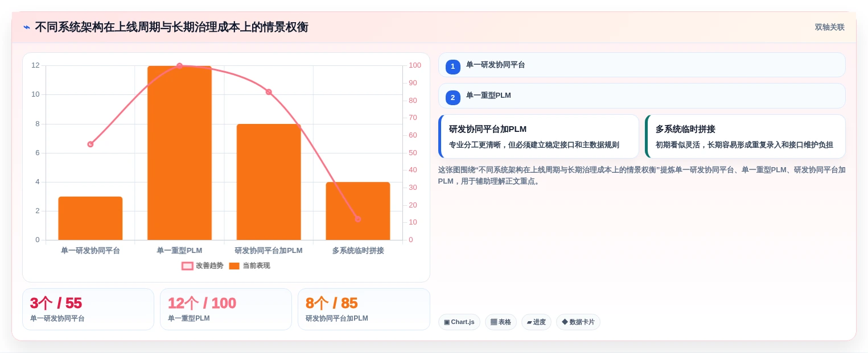
Task: Select the 表格 tag chip
Action: [x=501, y=322]
